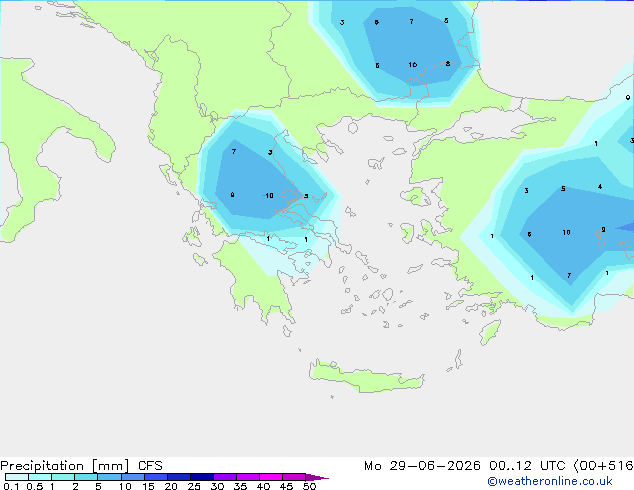
Task: Click the legend swatch for 1–2 mm
Action: pyautogui.click(x=63, y=477)
